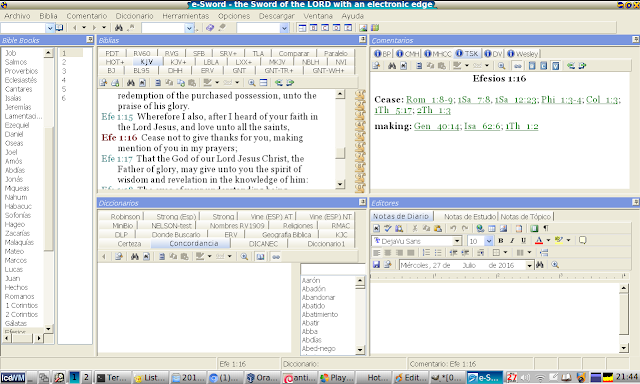Viewport: 640px width, 384px height.
Task: Click the binoculars search icon in the Biblias toolbar
Action: pyautogui.click(x=131, y=83)
